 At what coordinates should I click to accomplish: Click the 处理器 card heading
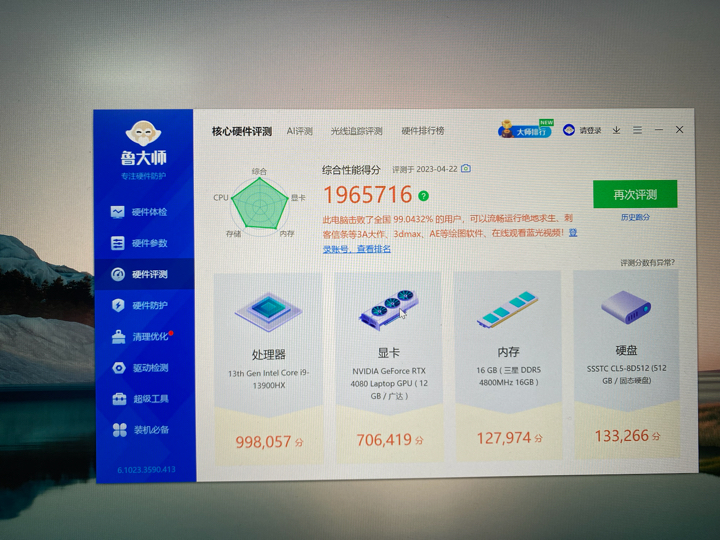point(269,354)
